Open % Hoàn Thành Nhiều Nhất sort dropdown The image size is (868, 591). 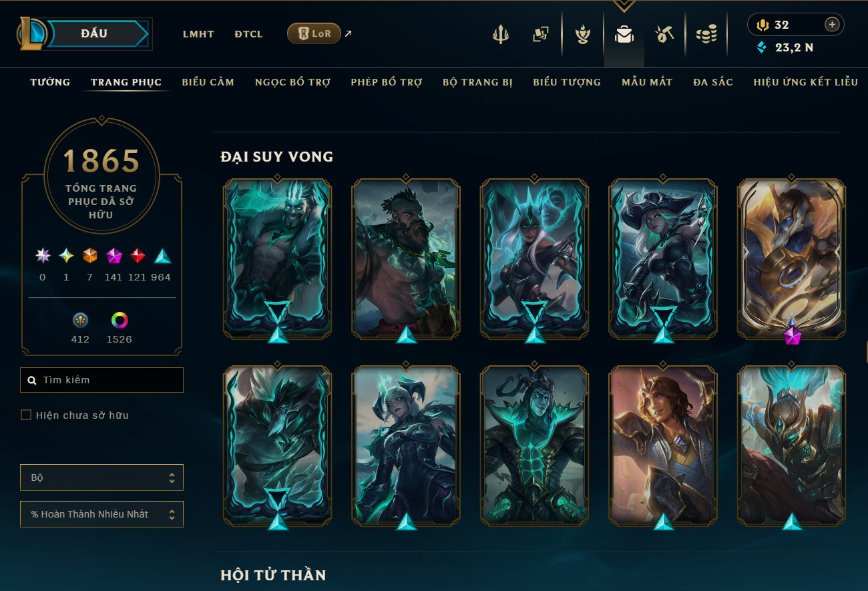click(101, 514)
